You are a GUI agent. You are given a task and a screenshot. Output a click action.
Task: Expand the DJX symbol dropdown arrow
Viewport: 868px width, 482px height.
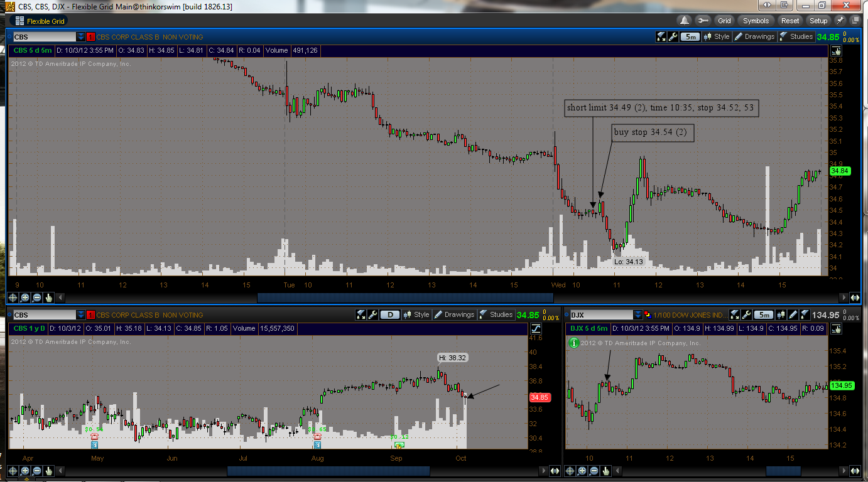[x=638, y=314]
